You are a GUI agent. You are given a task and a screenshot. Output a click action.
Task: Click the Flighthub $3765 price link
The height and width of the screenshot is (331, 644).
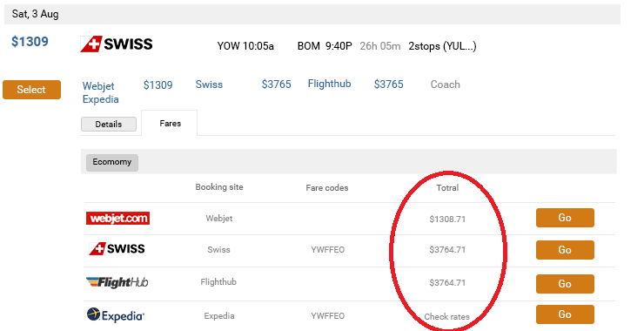388,84
